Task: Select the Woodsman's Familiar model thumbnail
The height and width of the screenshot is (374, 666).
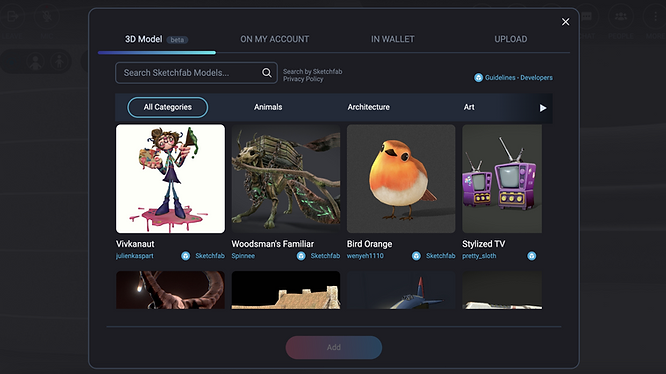Action: tap(286, 179)
